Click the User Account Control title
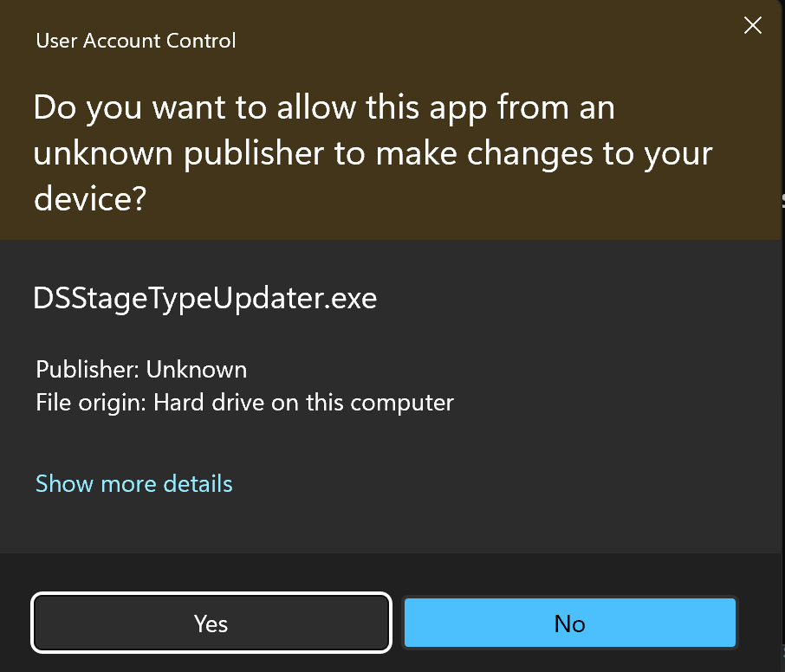The height and width of the screenshot is (672, 785). (135, 40)
